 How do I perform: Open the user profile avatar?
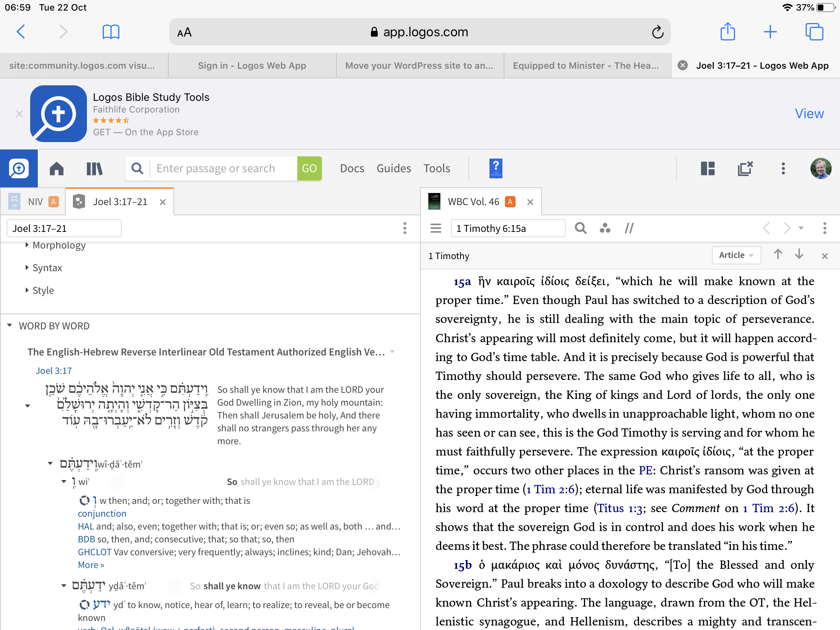click(x=821, y=168)
